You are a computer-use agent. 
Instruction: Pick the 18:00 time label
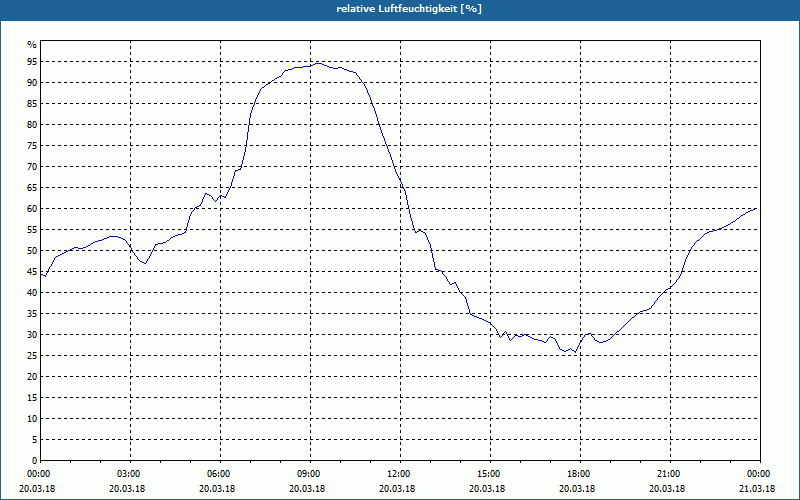click(x=579, y=474)
